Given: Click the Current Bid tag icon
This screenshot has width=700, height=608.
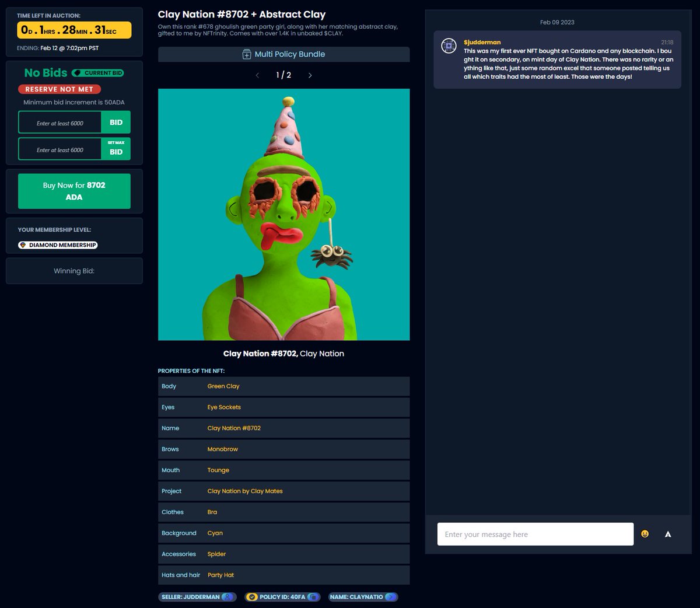Looking at the screenshot, I should pyautogui.click(x=77, y=73).
